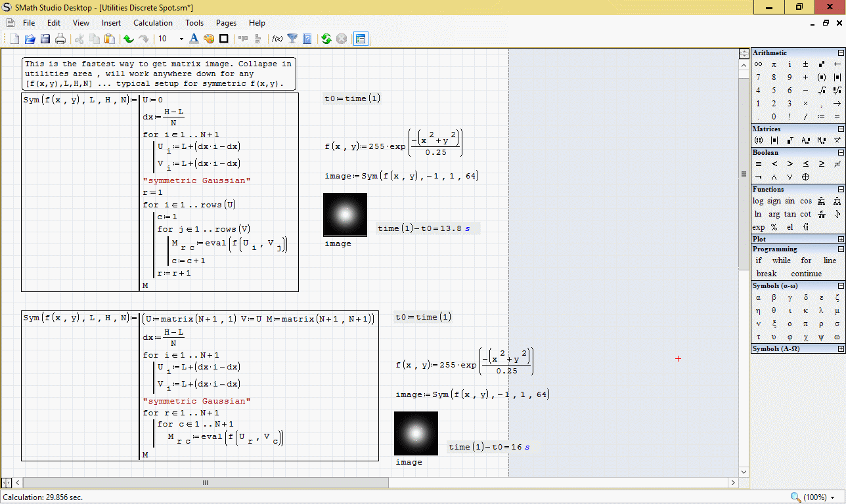The image size is (846, 504).
Task: Collapse the Arithmetic panel
Action: [x=841, y=53]
